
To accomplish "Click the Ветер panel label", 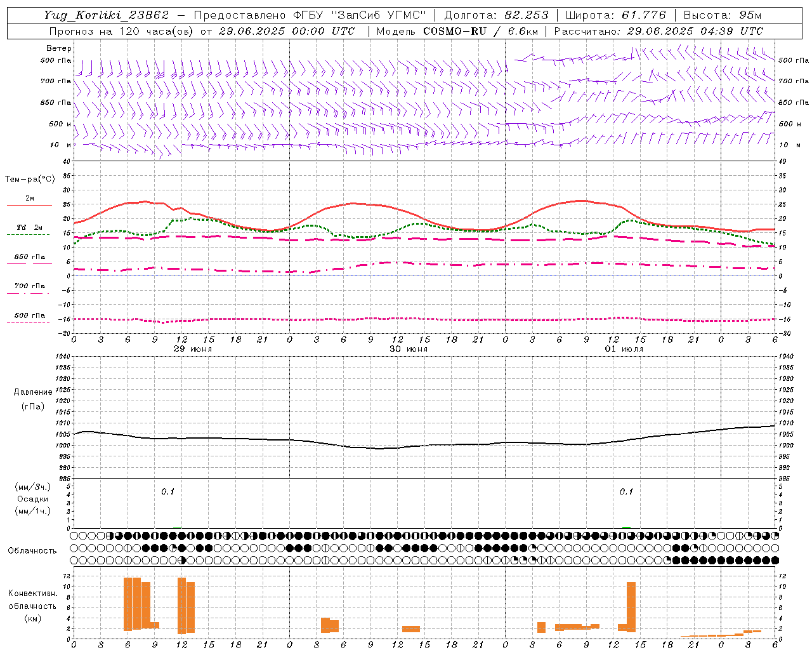I will click(x=59, y=48).
